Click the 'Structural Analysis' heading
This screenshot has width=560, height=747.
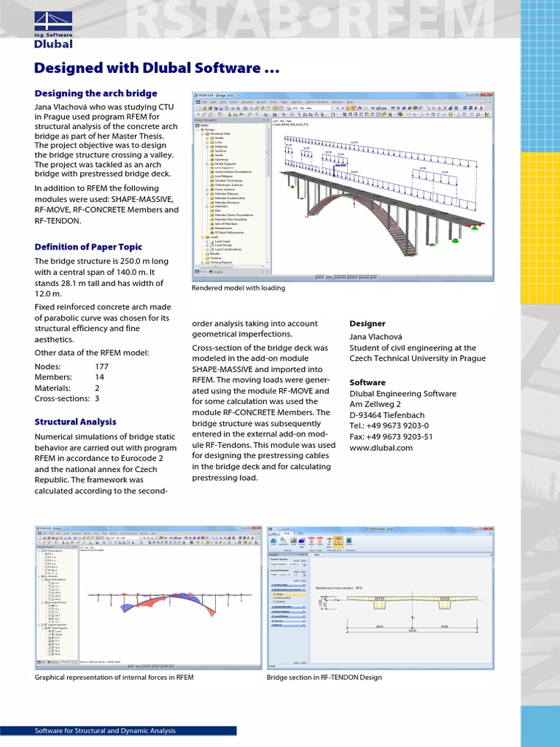75,422
